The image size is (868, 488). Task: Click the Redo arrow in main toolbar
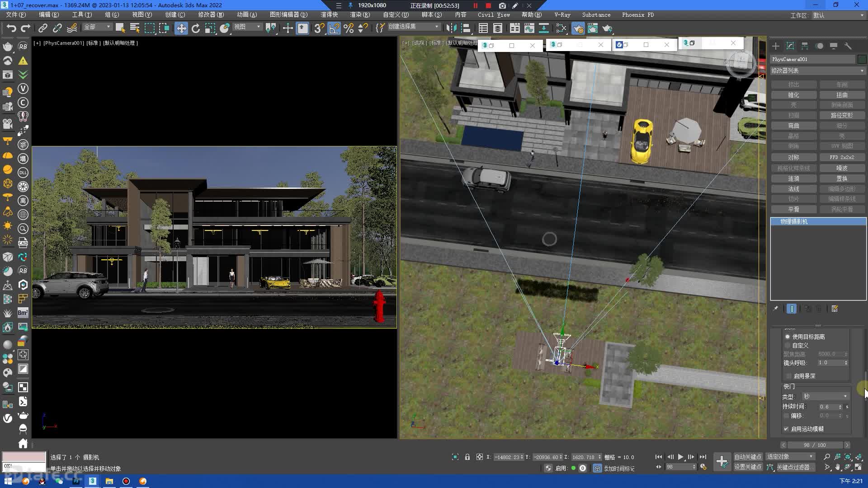[x=26, y=28]
